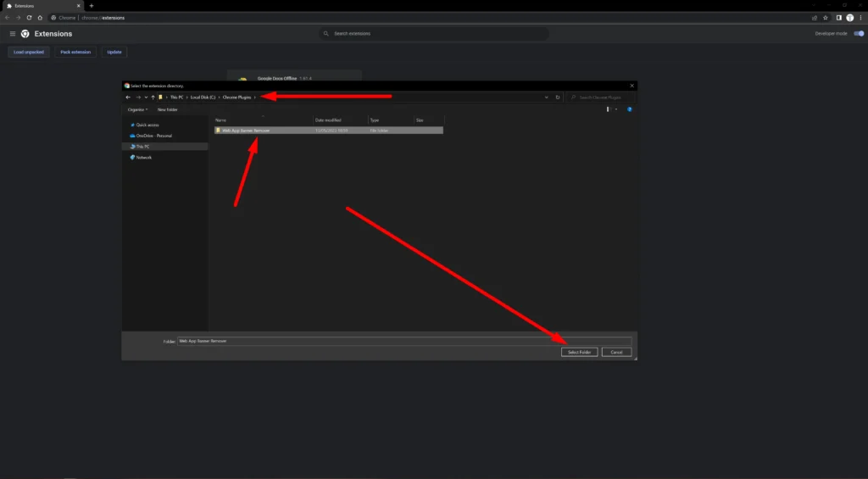Cancel the folder selection dialog
This screenshot has width=868, height=479.
[x=616, y=352]
